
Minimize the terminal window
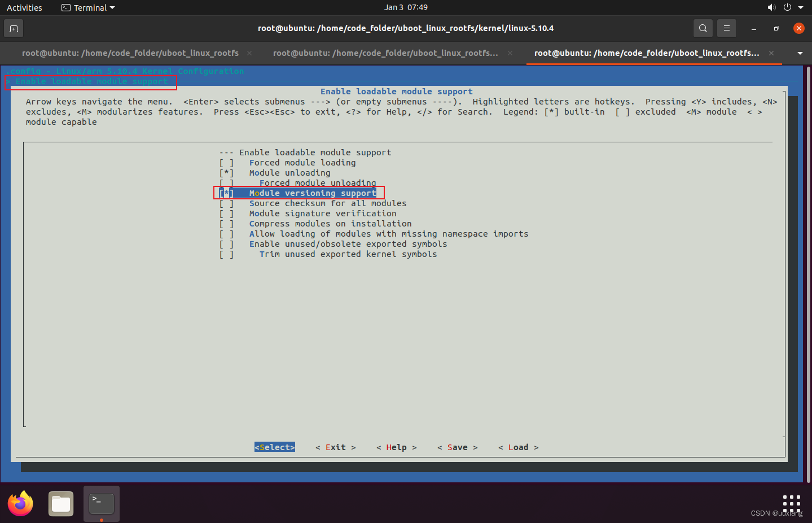[x=754, y=28]
